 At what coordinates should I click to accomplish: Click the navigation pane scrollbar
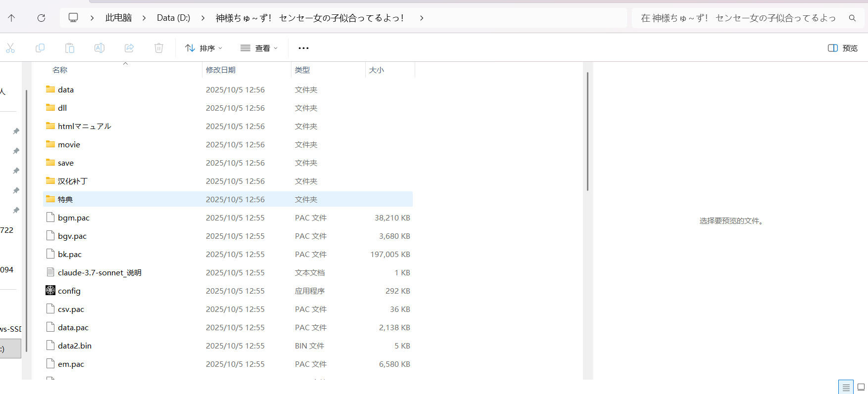(26, 221)
